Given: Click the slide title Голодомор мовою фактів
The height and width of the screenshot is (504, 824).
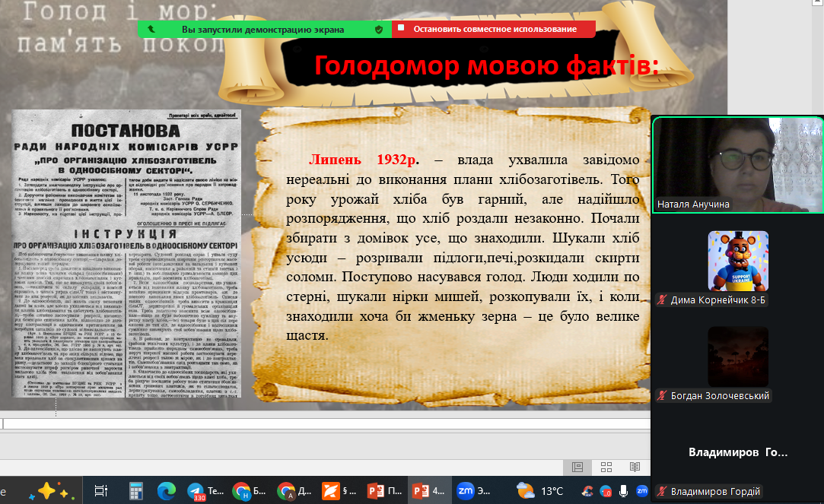Looking at the screenshot, I should coord(486,66).
